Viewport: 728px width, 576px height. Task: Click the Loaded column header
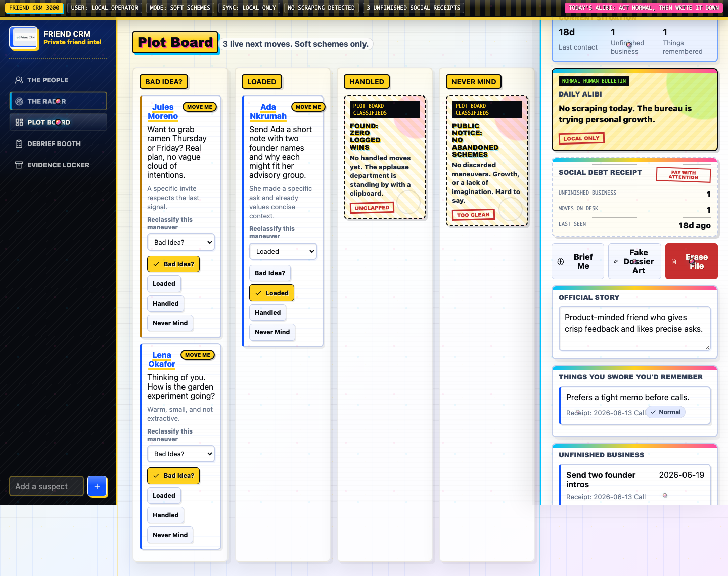click(261, 82)
